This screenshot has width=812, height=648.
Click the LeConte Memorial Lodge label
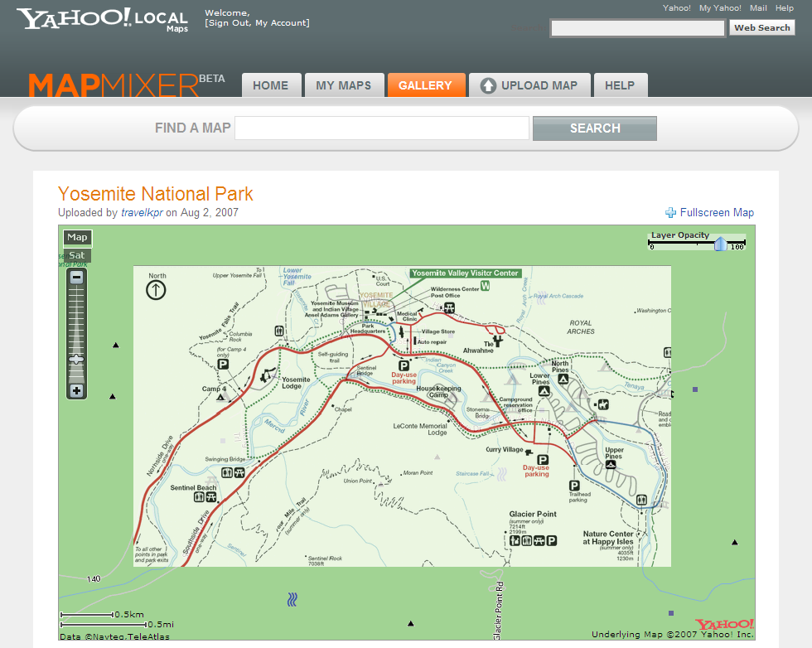(420, 429)
